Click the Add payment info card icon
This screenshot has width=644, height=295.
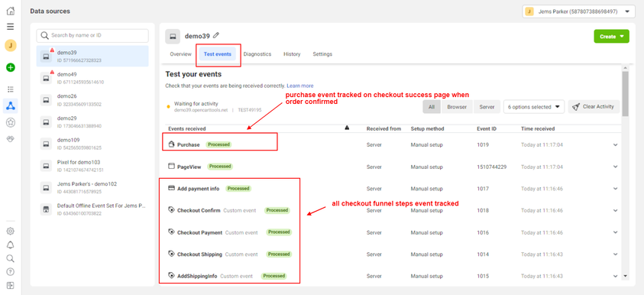(172, 188)
